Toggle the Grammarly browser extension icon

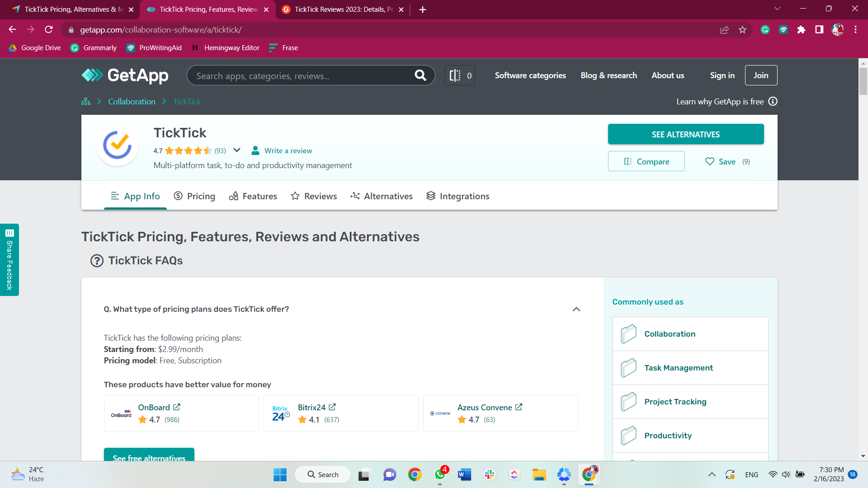(x=765, y=30)
